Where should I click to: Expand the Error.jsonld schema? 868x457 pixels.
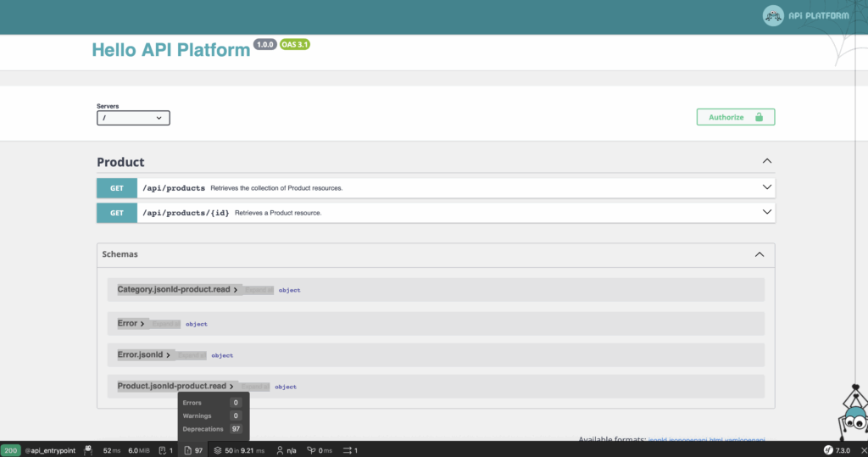click(x=144, y=355)
